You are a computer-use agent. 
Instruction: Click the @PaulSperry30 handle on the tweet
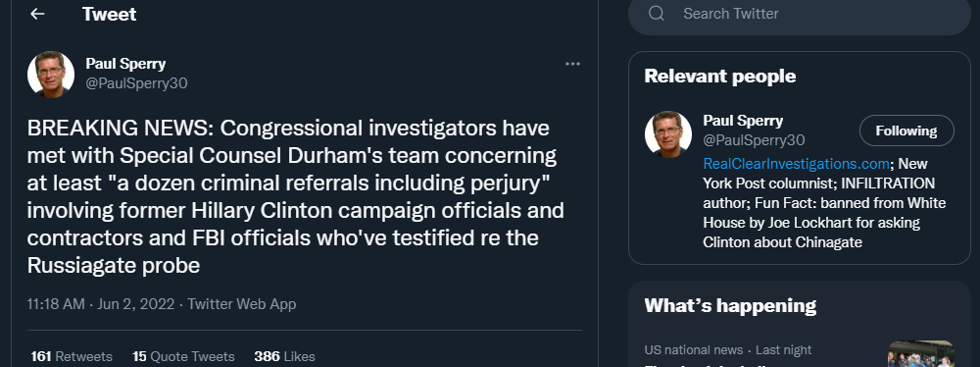[136, 83]
